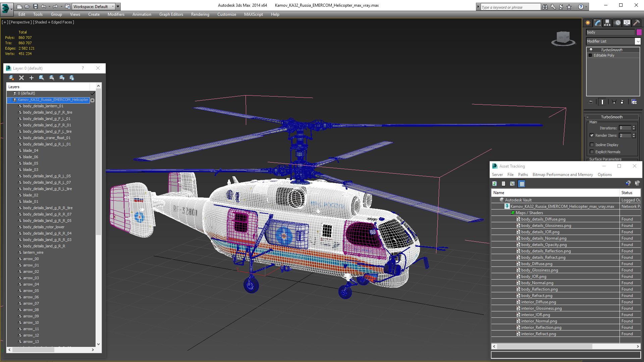
Task: Enable Explicit Normals checkbox
Action: 592,152
